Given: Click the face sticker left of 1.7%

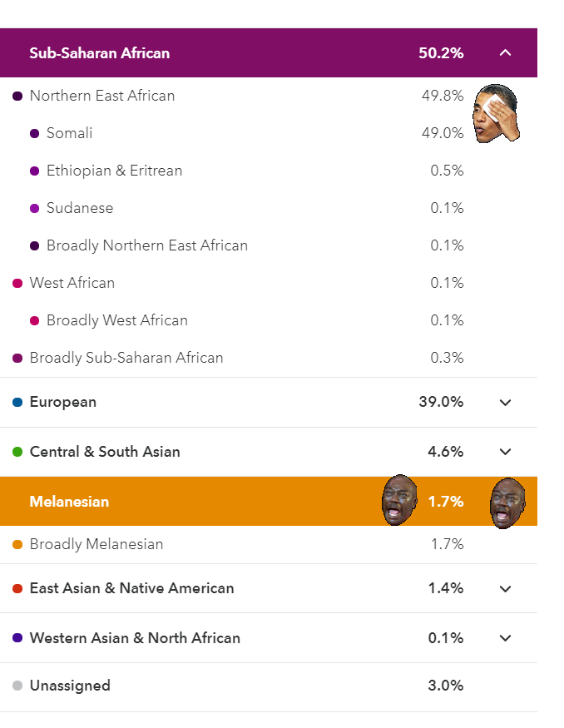Looking at the screenshot, I should (399, 500).
